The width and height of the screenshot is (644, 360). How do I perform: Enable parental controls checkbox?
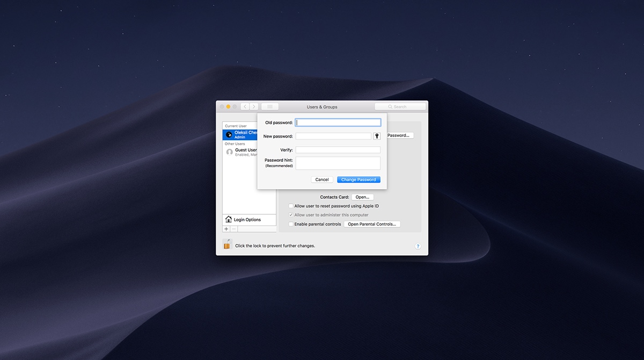pos(291,224)
